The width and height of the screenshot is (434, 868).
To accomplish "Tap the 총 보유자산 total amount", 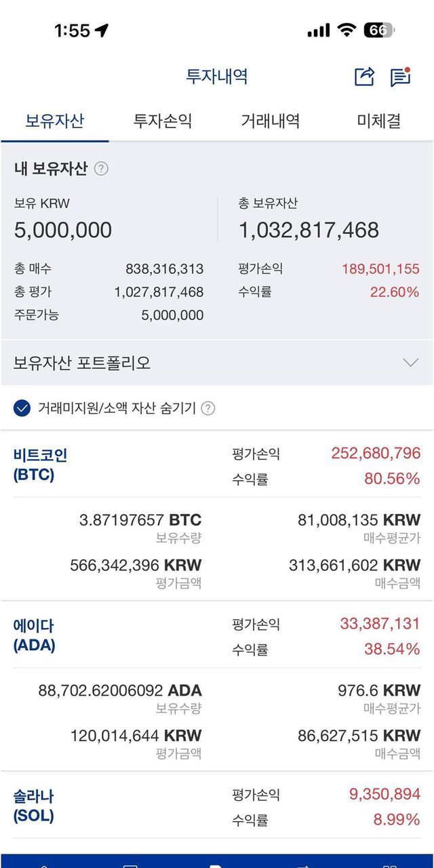I will point(309,231).
